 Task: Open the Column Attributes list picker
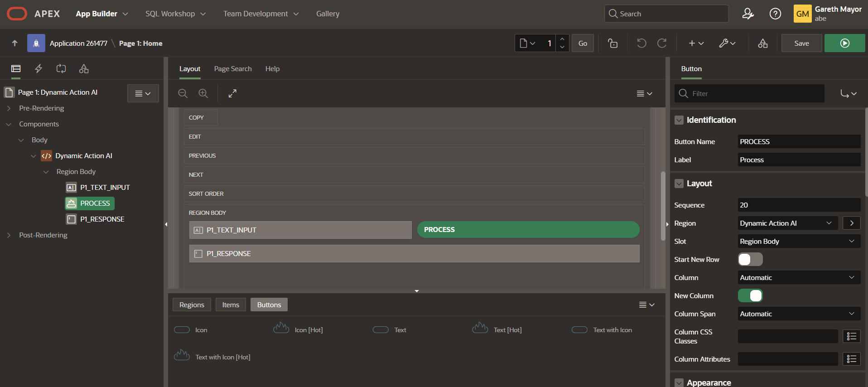(x=852, y=359)
